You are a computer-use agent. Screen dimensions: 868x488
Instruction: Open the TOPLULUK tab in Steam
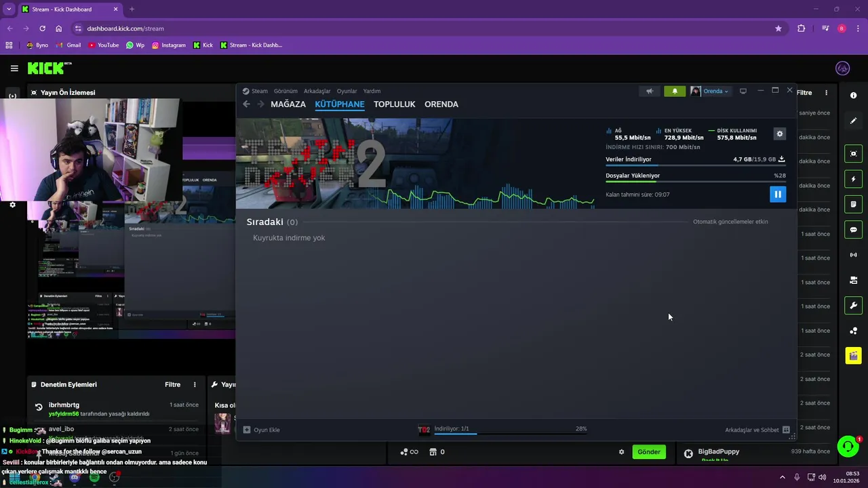pos(395,104)
